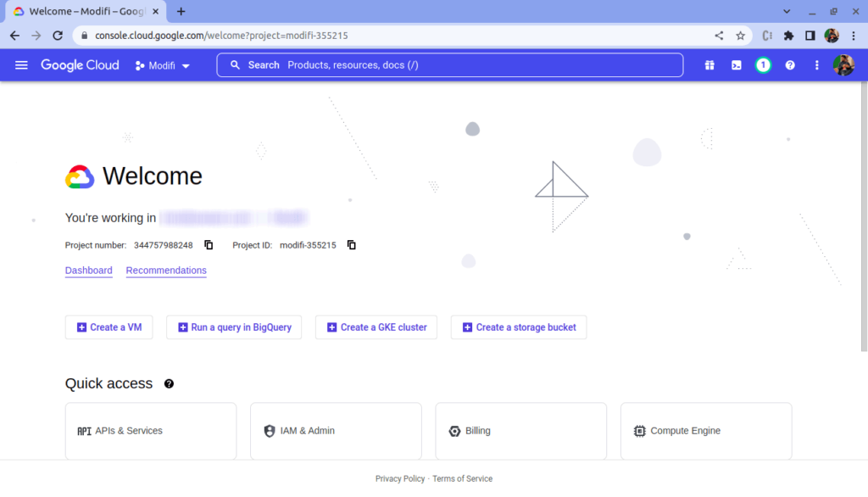Open the help question mark menu
868x497 pixels.
(790, 65)
